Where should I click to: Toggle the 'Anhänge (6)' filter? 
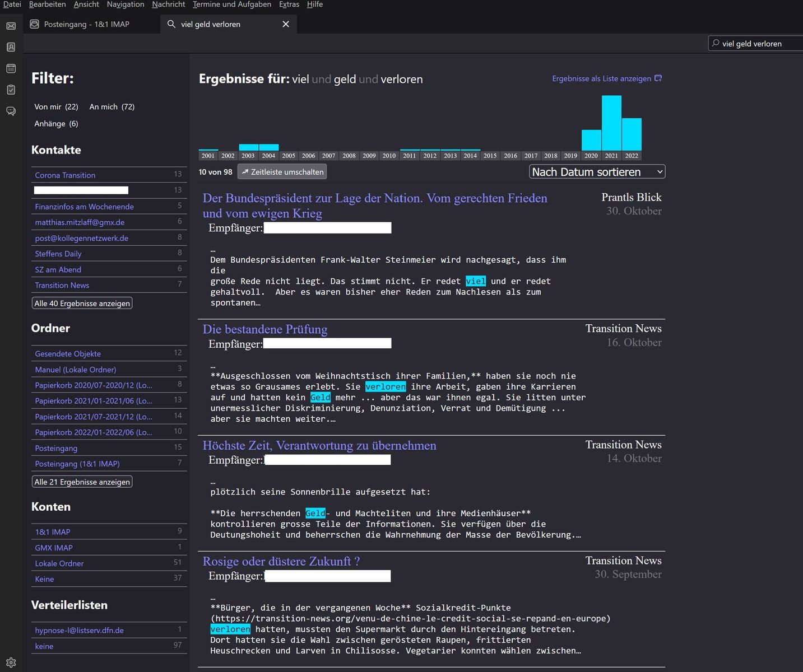point(56,124)
